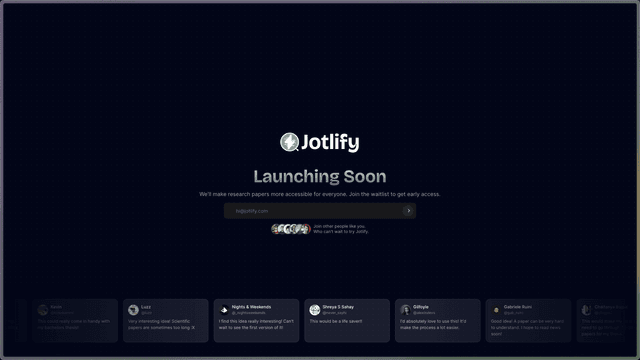Open the Nights & Weekends profile avatar
This screenshot has height=360, width=640.
224,310
